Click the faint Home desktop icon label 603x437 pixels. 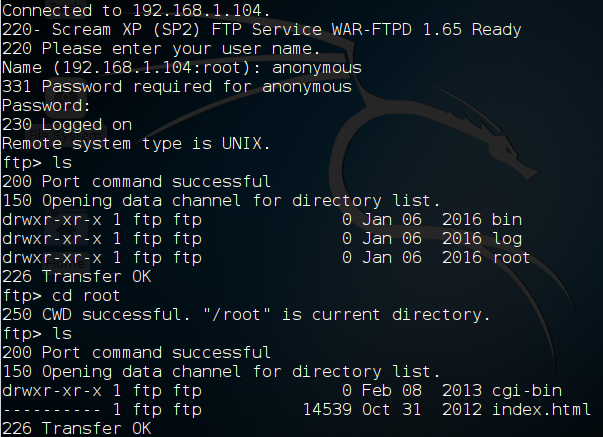(66, 264)
